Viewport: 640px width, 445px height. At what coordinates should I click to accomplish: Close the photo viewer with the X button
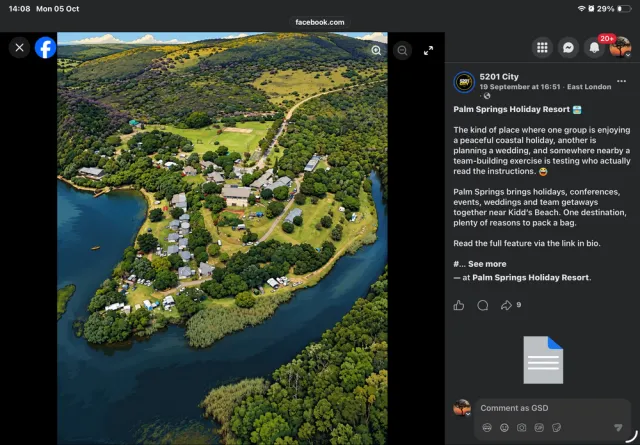19,48
